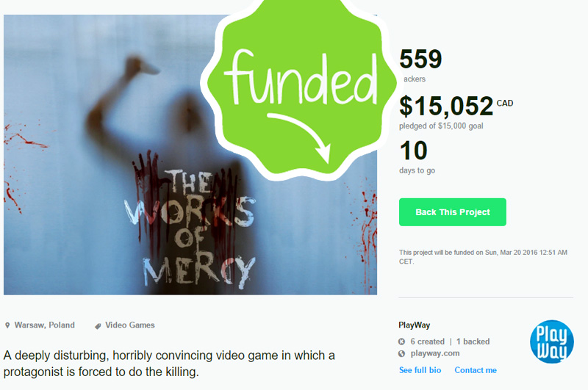Click the $15,052 pledged amount
Image resolution: width=588 pixels, height=390 pixels.
(x=446, y=106)
